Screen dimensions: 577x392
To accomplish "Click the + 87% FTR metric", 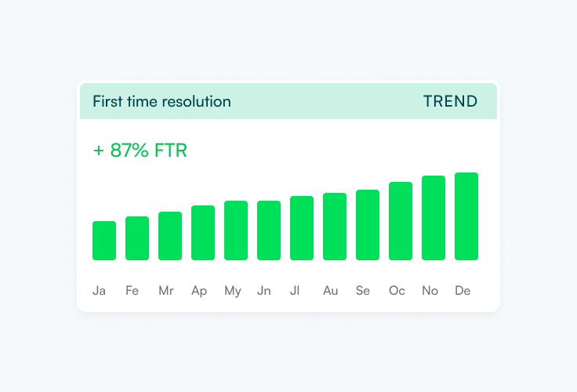I will [x=140, y=151].
